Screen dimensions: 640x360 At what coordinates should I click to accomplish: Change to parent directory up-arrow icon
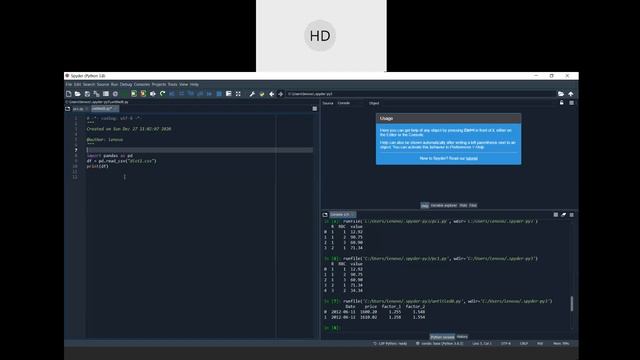(x=571, y=94)
